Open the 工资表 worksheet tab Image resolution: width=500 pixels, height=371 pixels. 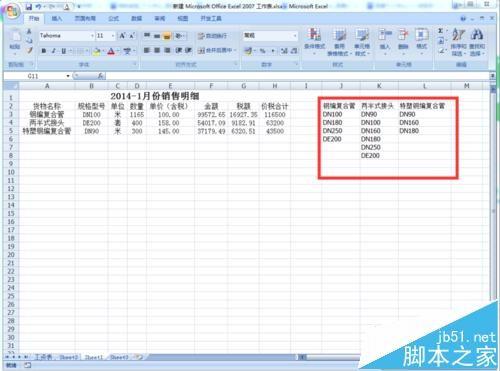point(43,357)
